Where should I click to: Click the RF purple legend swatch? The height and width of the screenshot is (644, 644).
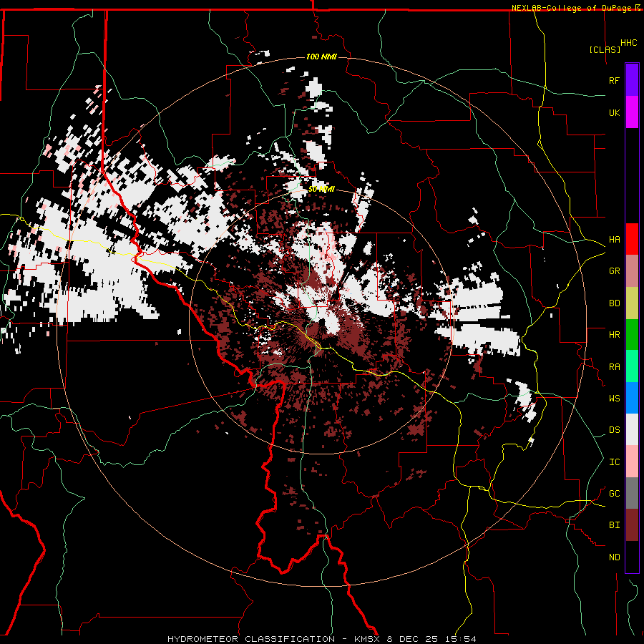tap(632, 80)
